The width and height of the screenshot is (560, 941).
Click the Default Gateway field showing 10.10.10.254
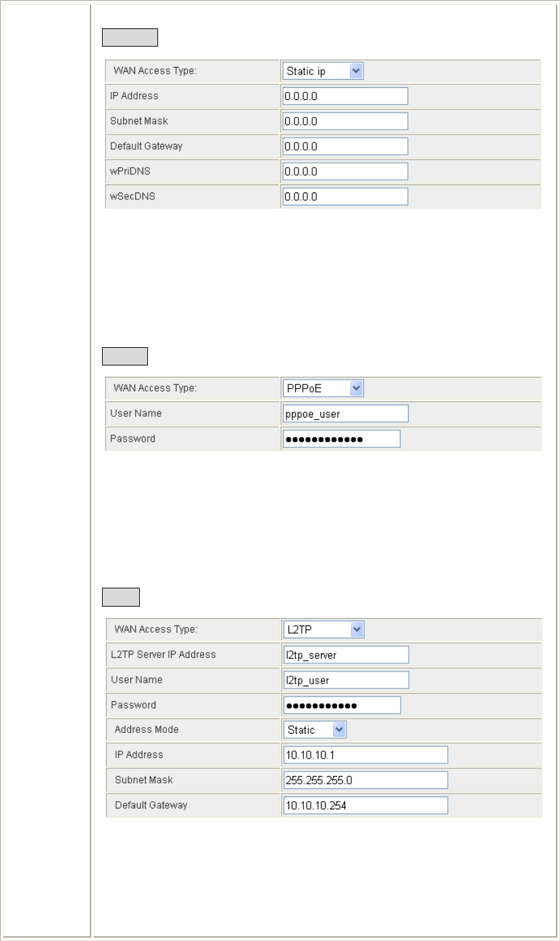click(x=365, y=805)
